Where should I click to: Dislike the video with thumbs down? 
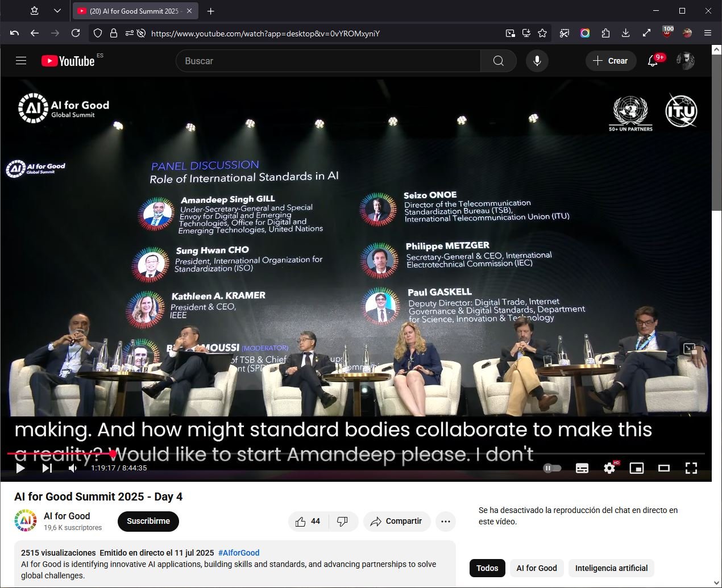[343, 522]
